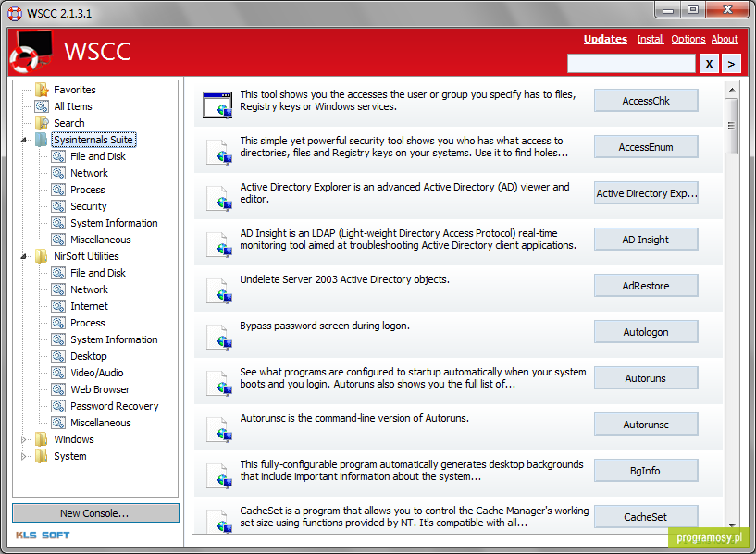Click icon beside Desktop category
756x554 pixels.
58,356
